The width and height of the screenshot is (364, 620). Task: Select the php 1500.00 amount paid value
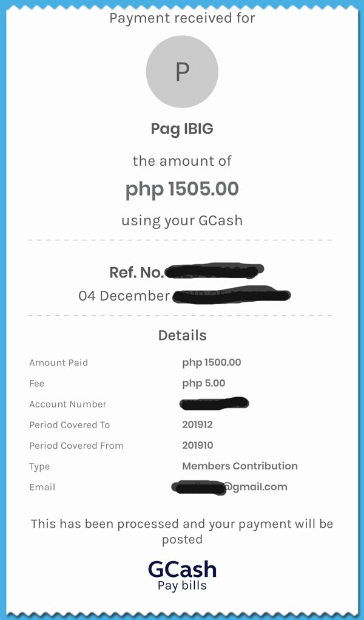pyautogui.click(x=212, y=363)
